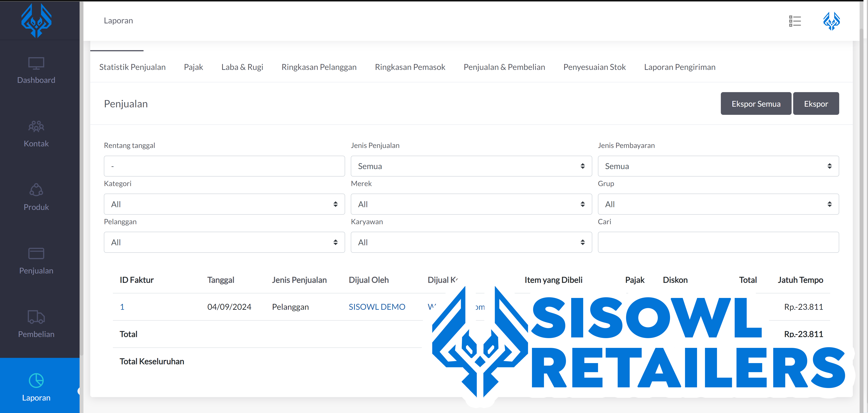
Task: Click the Item yang Dibeli column header
Action: pos(553,280)
